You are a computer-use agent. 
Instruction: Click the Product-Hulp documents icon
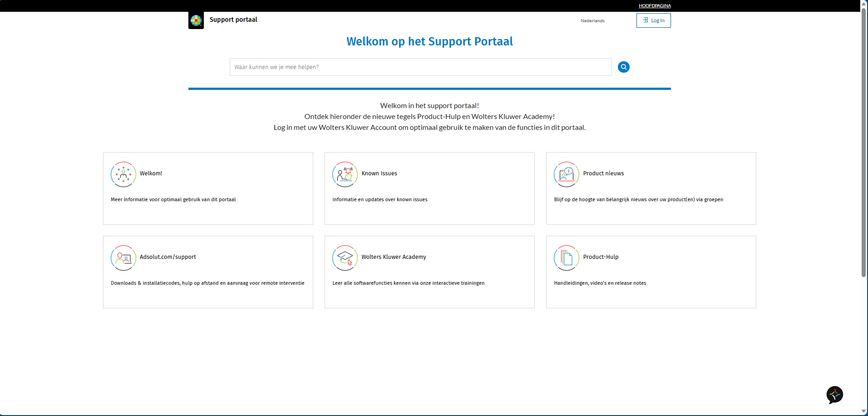(x=567, y=258)
